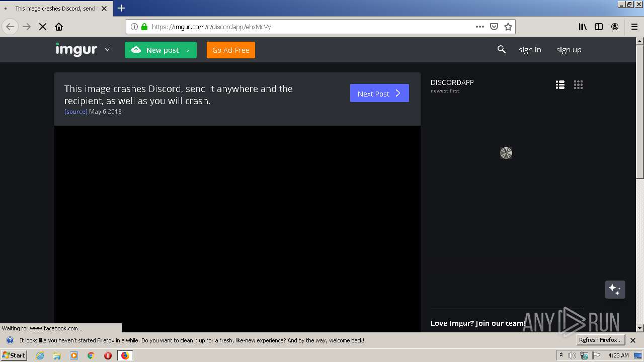Open the Windows Start menu
The image size is (644, 362).
[x=14, y=355]
